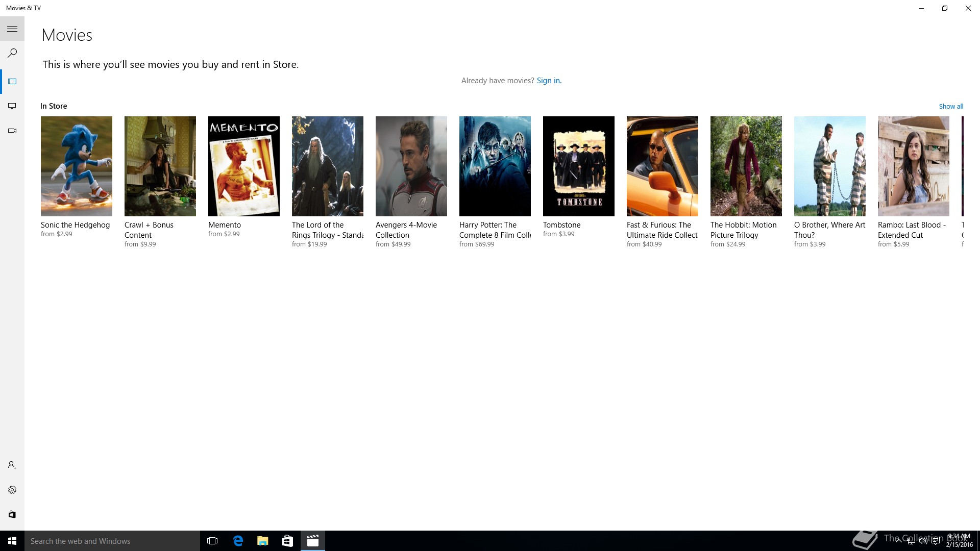Open The Lord of the Rings Trilogy poster

coord(328,166)
